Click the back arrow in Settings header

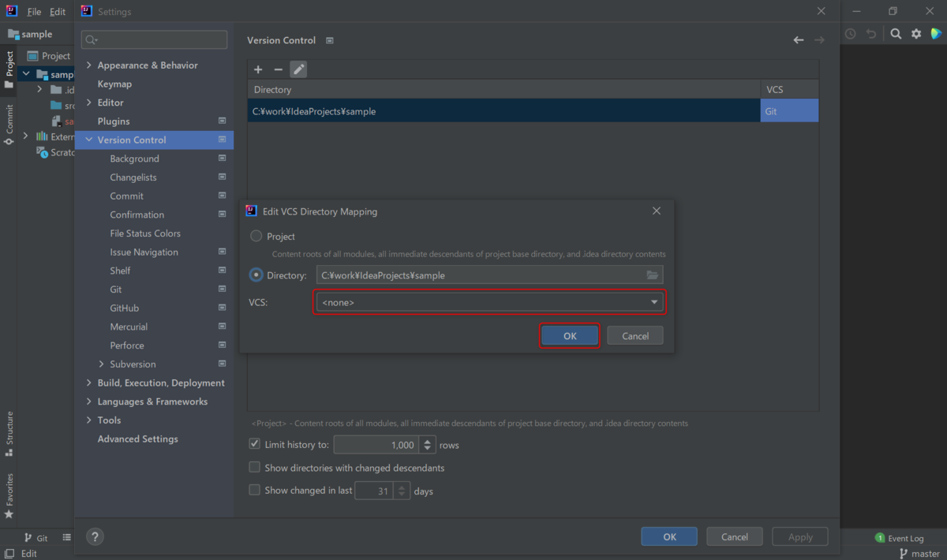799,40
